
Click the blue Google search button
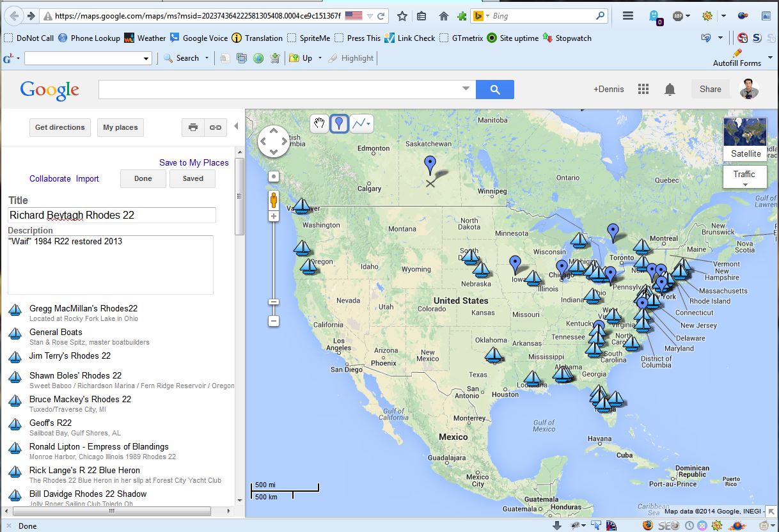pyautogui.click(x=495, y=90)
